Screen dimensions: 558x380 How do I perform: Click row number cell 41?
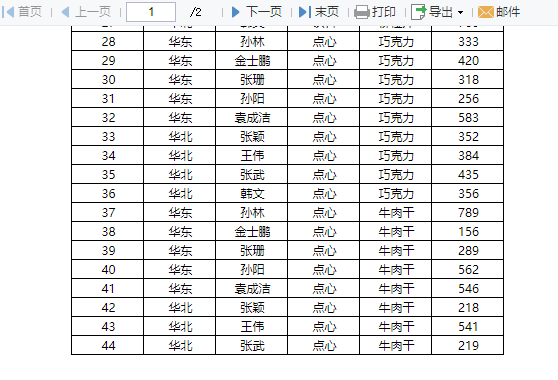click(x=107, y=288)
